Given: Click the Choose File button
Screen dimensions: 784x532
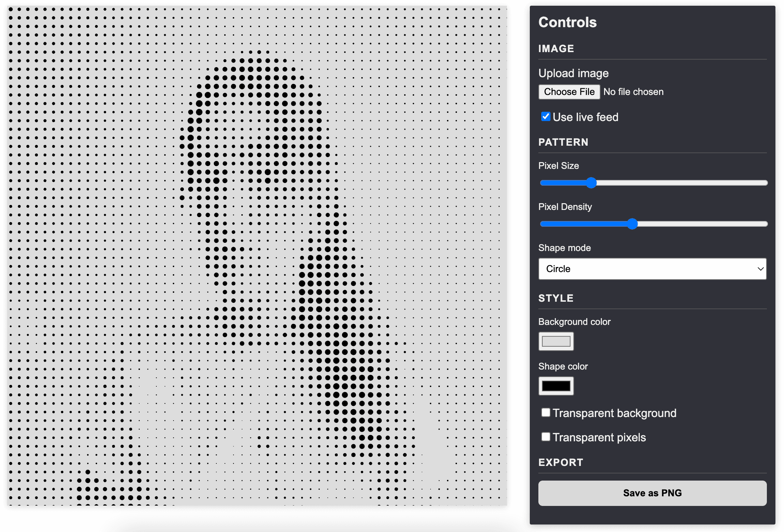Looking at the screenshot, I should (x=569, y=92).
